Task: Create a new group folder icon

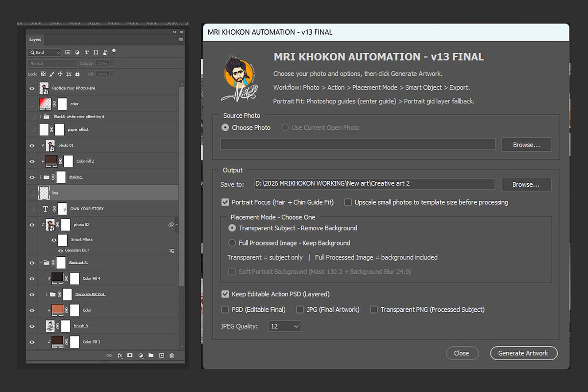Action: coord(151,356)
